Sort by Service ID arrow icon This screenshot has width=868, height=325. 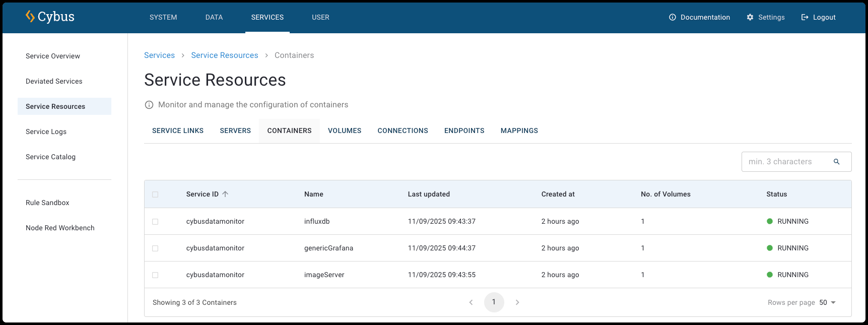(x=225, y=194)
